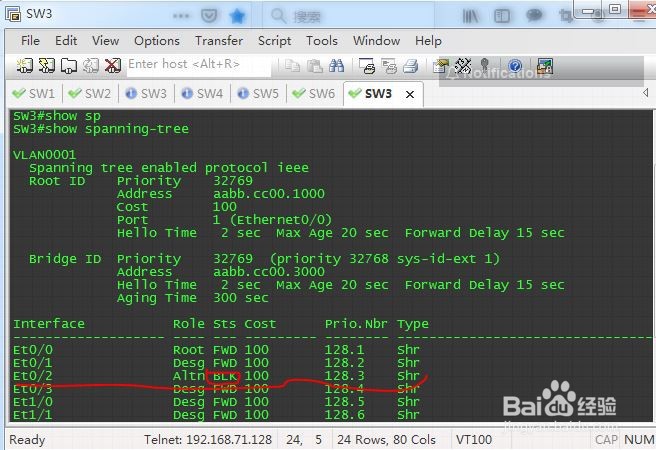656x450 pixels.
Task: Click '24 Rows, 80 Cols' in status bar
Action: (x=386, y=440)
